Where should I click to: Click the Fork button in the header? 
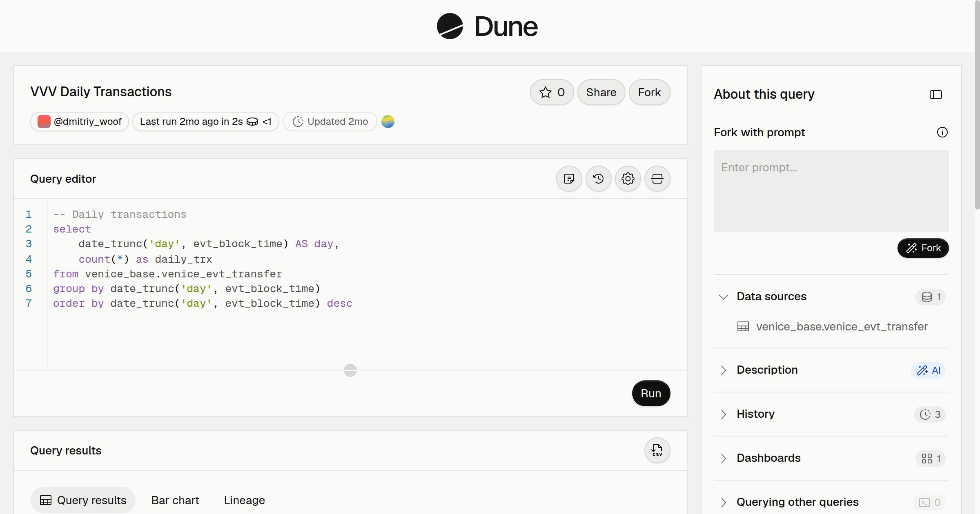[x=649, y=92]
